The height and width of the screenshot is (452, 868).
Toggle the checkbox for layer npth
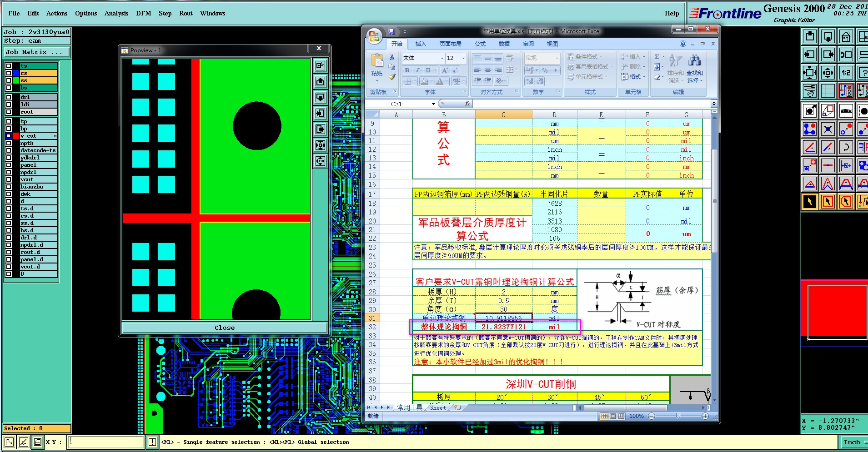9,143
